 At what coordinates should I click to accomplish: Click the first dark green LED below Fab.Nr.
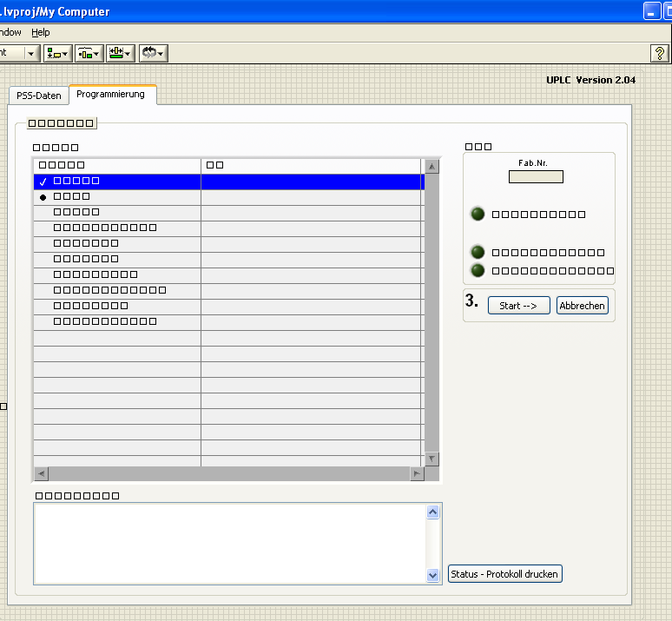[x=478, y=214]
